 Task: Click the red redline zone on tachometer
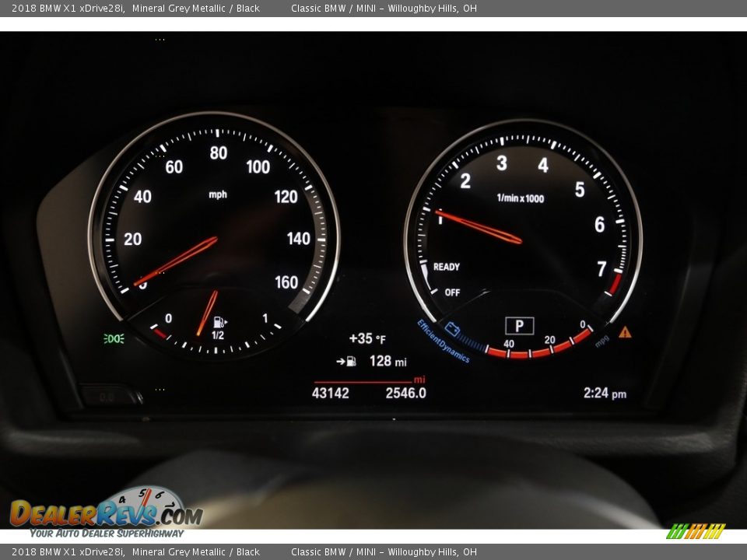(615, 283)
